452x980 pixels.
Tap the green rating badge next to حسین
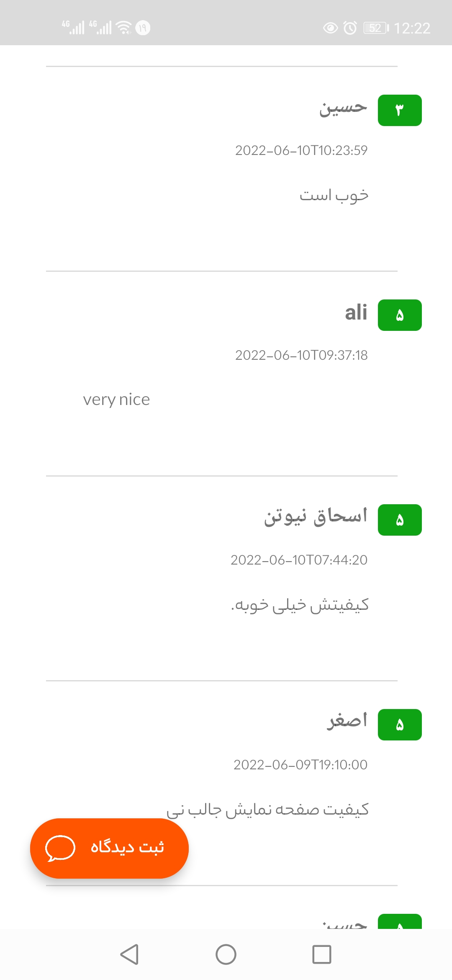click(399, 110)
